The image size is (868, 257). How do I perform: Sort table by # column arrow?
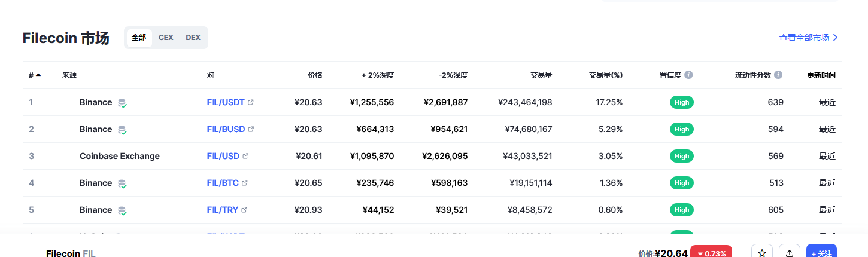click(x=38, y=75)
